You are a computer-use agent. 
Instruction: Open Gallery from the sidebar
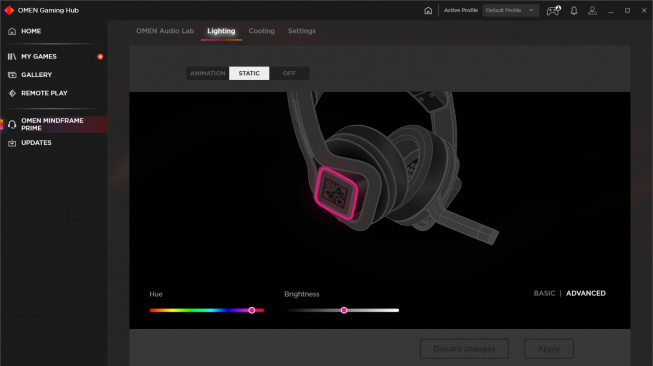pos(36,75)
